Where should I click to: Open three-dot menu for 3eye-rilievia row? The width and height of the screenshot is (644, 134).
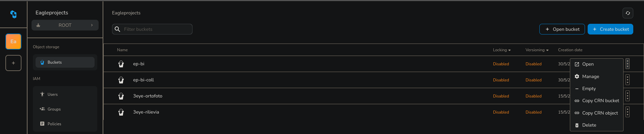pos(627,112)
